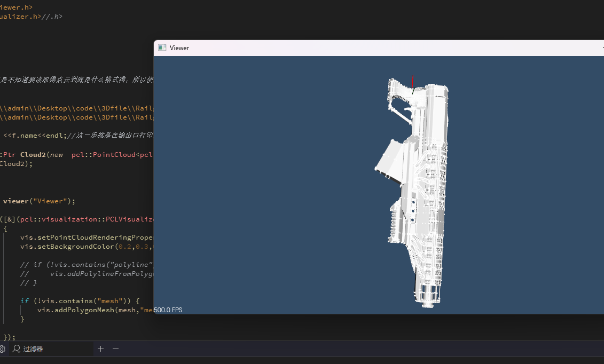The image size is (604, 364).
Task: Click the minus button in bottom bar
Action: point(115,349)
